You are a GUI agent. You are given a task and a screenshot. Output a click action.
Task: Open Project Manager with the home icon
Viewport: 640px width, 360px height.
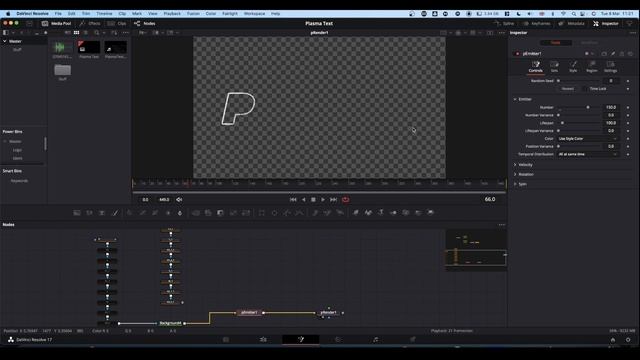click(x=613, y=340)
